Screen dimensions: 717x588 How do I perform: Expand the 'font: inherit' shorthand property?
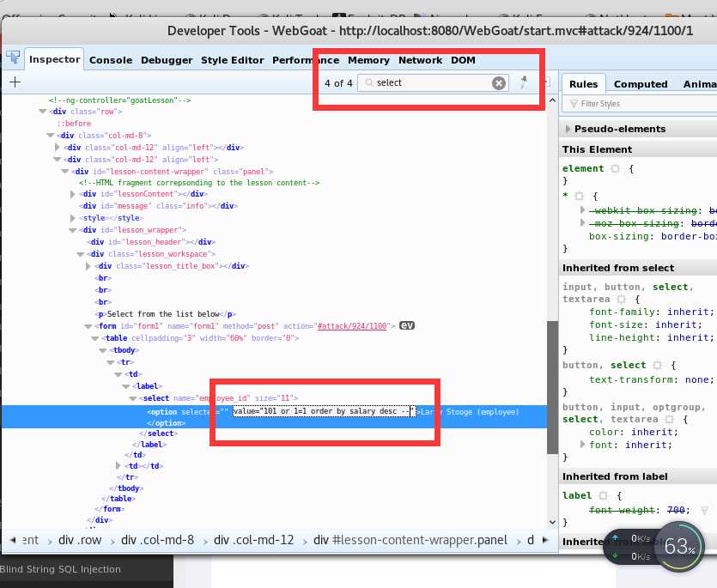click(x=582, y=444)
